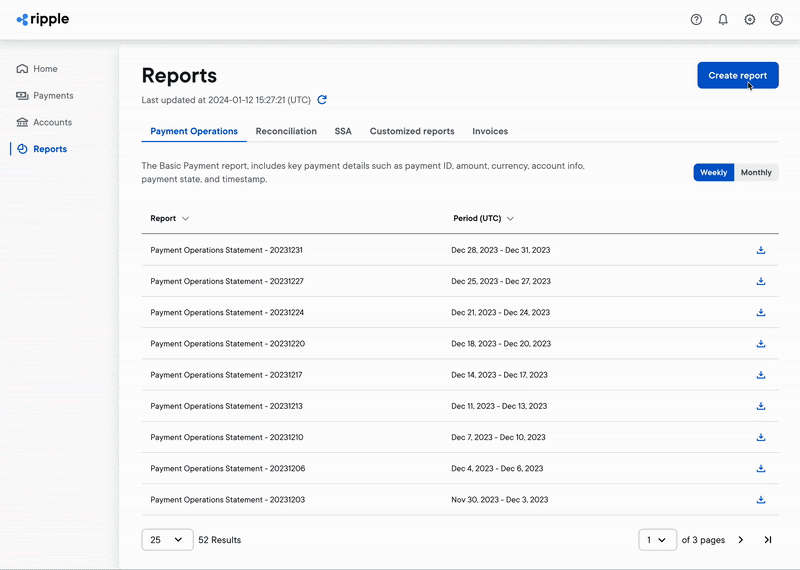
Task: Download Payment Operations Statement - 20231231
Action: [x=761, y=250]
